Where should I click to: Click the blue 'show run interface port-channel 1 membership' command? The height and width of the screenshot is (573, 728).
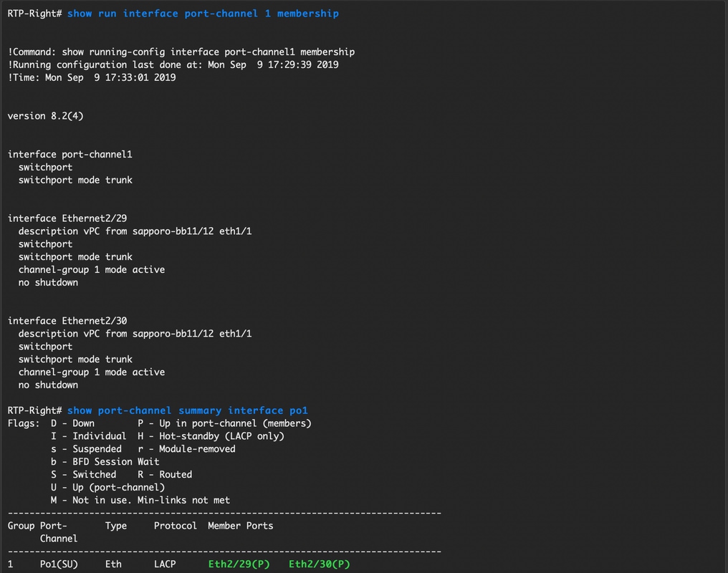click(203, 14)
